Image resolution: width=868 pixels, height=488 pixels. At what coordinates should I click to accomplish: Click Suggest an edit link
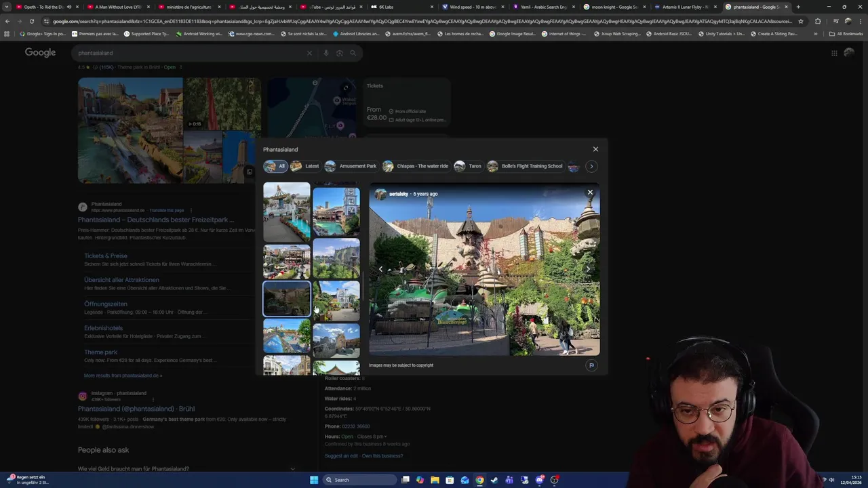[x=341, y=456]
